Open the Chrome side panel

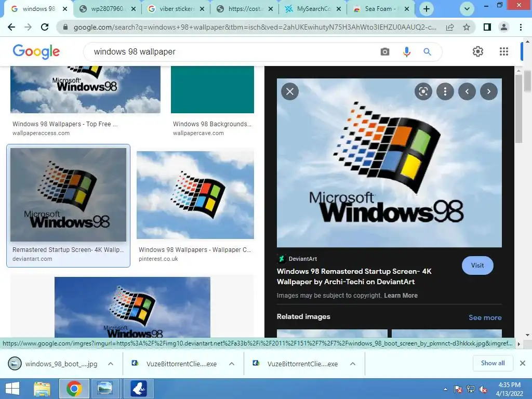tap(487, 27)
